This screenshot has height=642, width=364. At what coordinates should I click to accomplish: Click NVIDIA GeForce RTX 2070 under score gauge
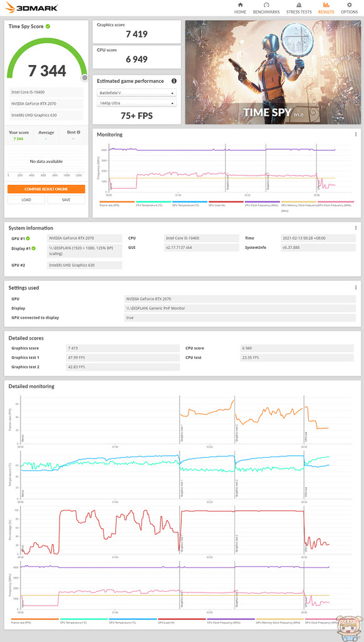[x=46, y=103]
